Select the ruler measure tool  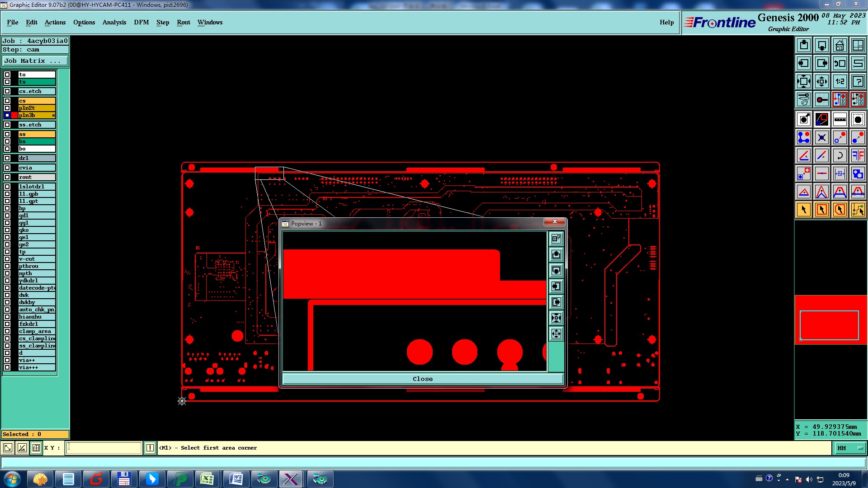(840, 119)
